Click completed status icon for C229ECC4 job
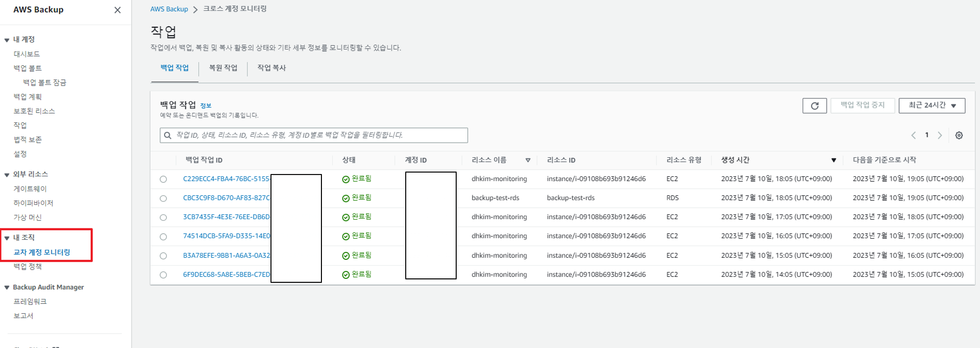Image resolution: width=980 pixels, height=348 pixels. [345, 179]
